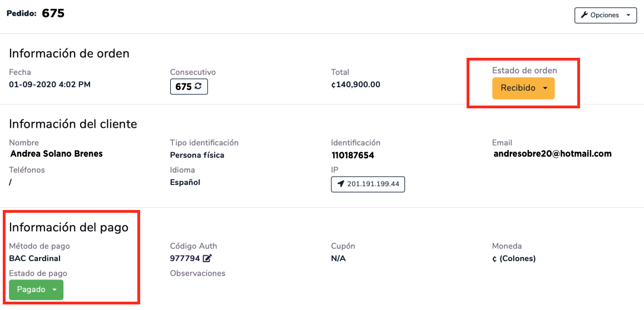The image size is (644, 310).
Task: Edit the Código Auth with pencil icon
Action: 207,258
